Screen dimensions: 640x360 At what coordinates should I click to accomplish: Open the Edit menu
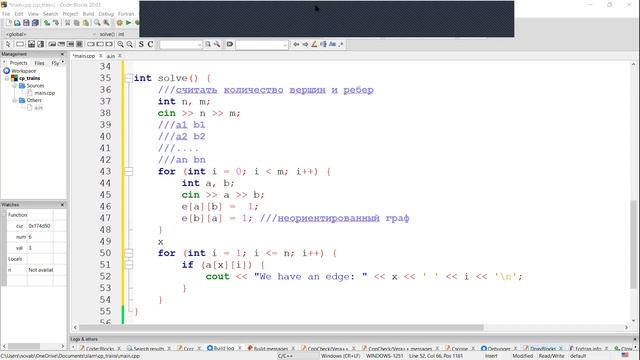point(19,14)
